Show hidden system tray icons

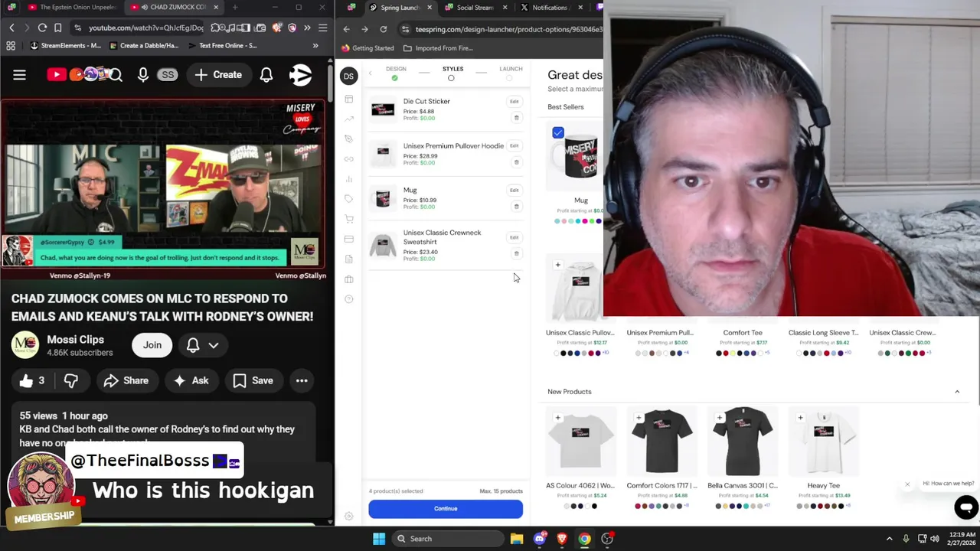tap(889, 539)
